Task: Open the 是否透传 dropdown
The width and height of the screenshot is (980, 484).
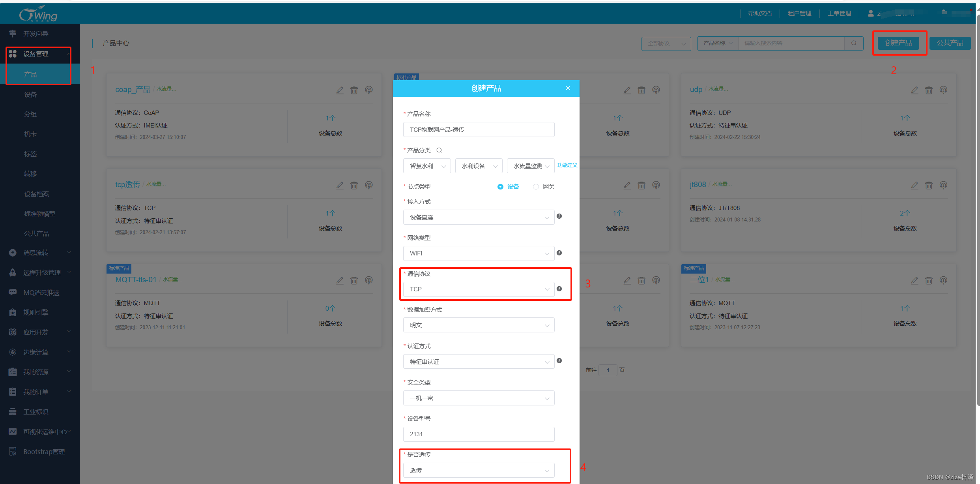Action: [x=479, y=471]
